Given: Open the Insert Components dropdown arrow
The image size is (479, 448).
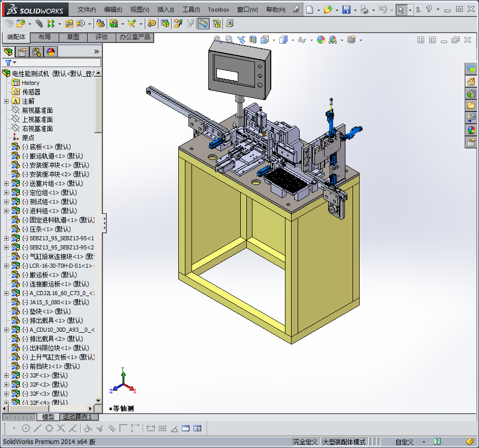Looking at the screenshot, I should (x=29, y=24).
